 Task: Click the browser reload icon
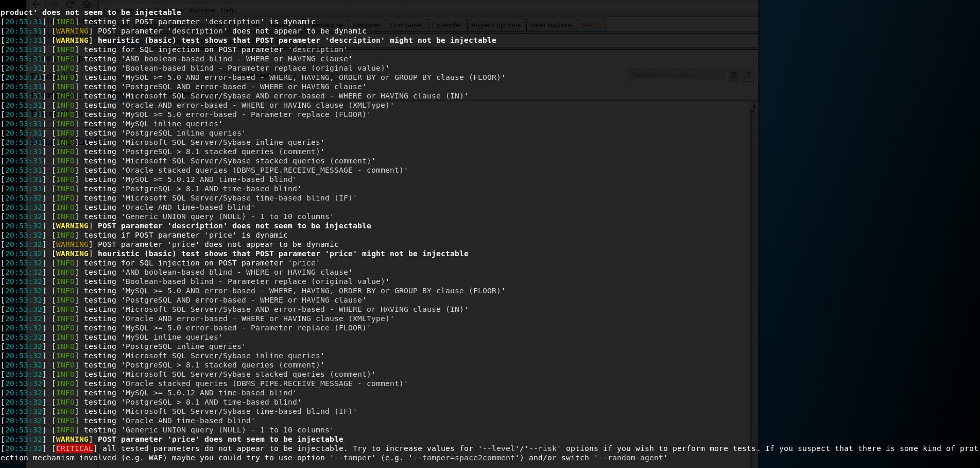[x=70, y=4]
